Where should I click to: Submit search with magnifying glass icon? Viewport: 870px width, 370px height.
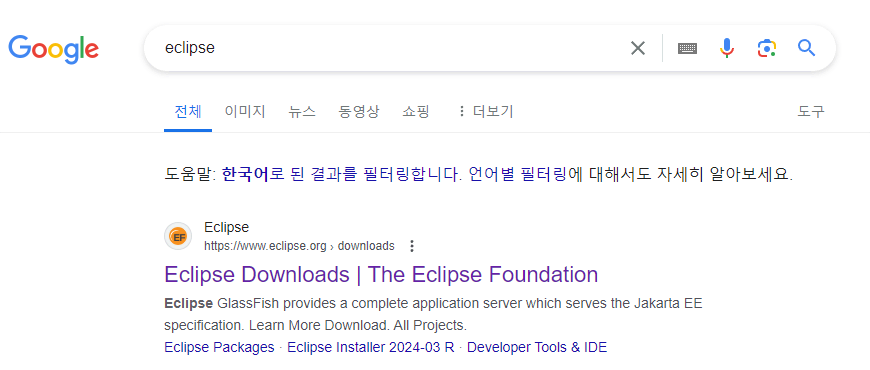tap(806, 48)
